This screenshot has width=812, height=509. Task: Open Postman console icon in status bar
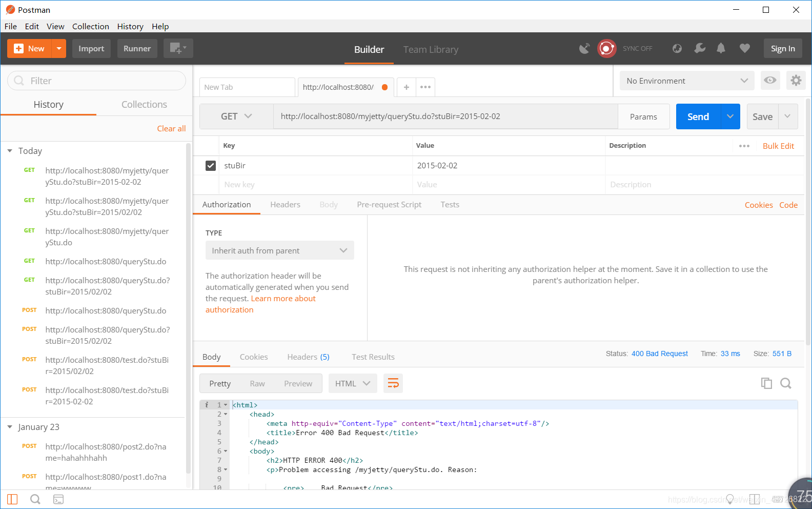[58, 499]
